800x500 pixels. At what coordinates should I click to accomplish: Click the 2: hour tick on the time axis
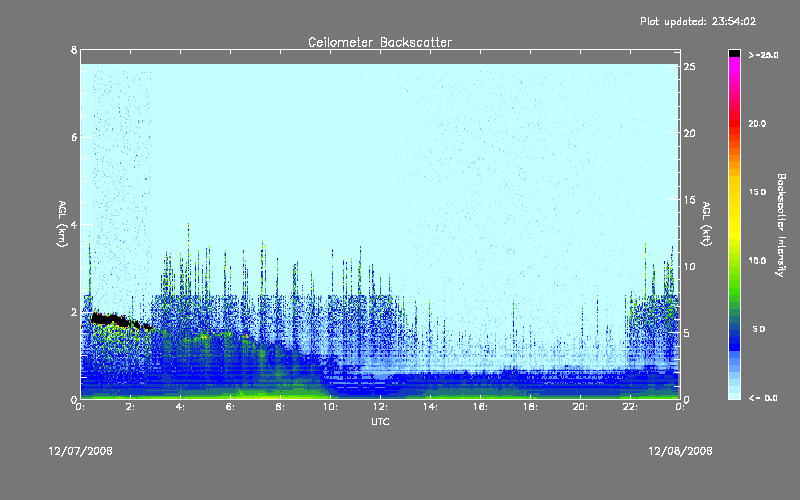[x=131, y=407]
